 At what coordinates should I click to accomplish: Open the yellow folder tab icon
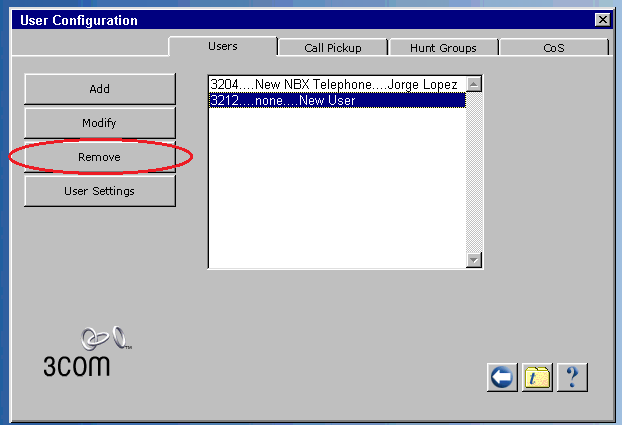click(x=537, y=377)
